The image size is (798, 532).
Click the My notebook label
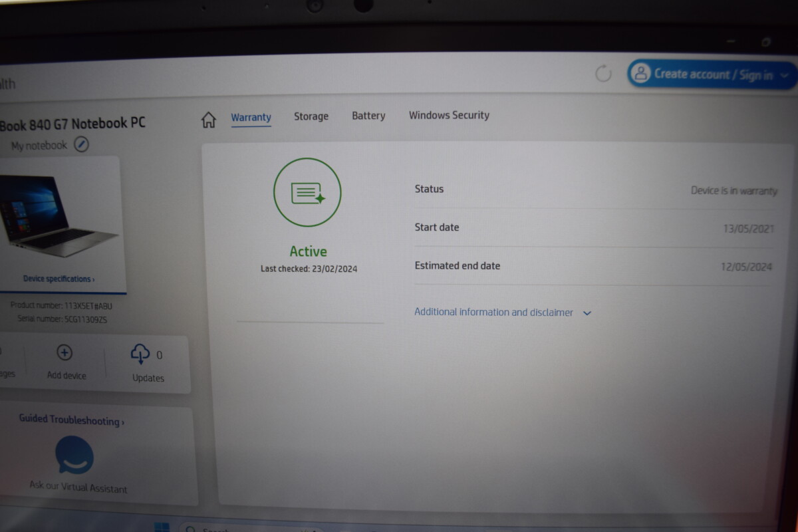39,145
